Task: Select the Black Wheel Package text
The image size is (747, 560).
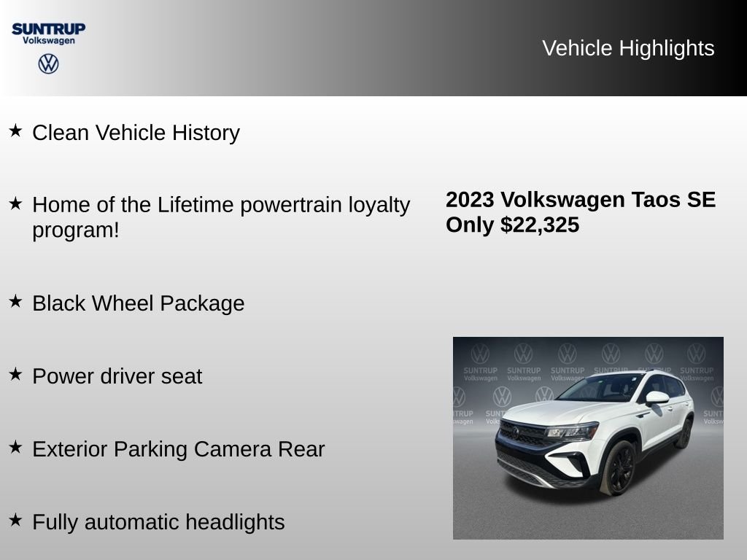Action: pyautogui.click(x=139, y=303)
